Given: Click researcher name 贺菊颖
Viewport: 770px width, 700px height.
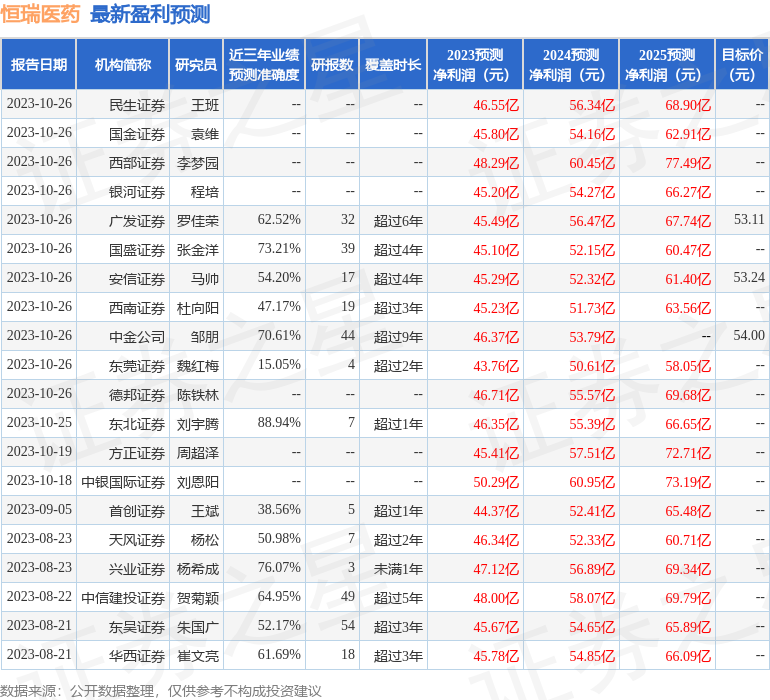Looking at the screenshot, I should coord(198,598).
